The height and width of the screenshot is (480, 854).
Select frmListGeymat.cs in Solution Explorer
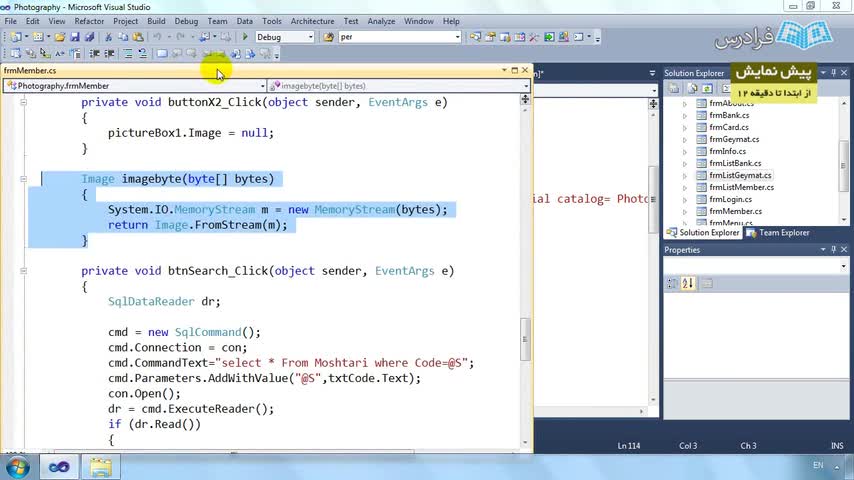click(740, 175)
